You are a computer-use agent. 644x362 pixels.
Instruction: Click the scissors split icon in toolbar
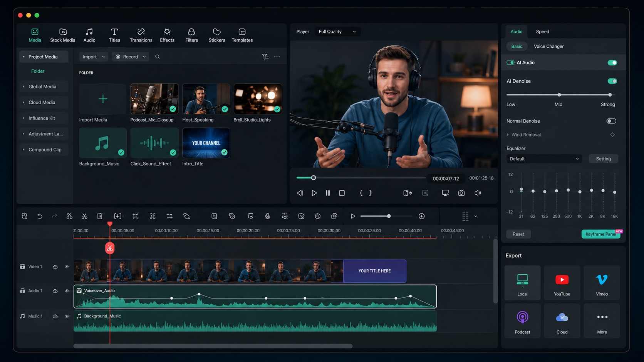[x=84, y=216]
